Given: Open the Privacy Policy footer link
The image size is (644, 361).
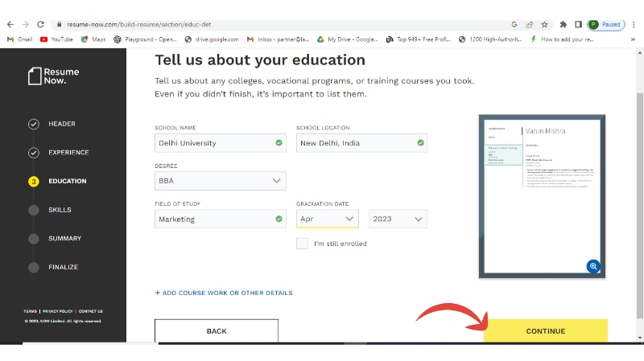Looking at the screenshot, I should tap(58, 311).
